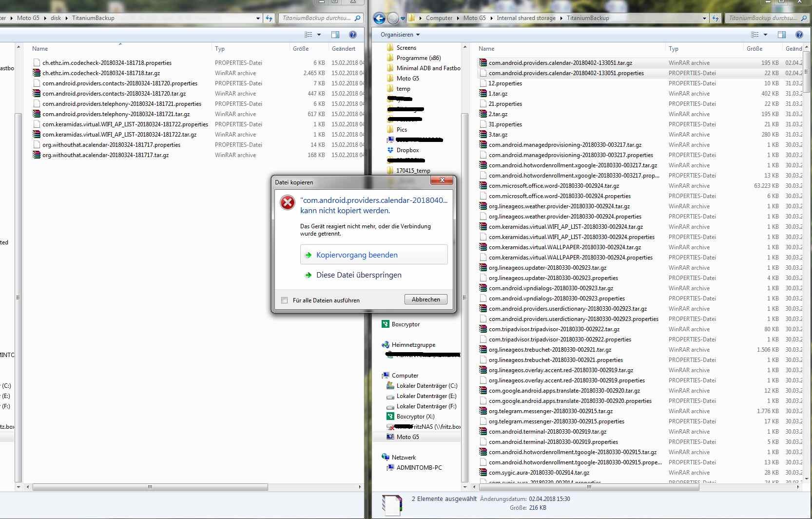Click search magnifier in left window search box
The width and height of the screenshot is (812, 519).
tap(357, 18)
